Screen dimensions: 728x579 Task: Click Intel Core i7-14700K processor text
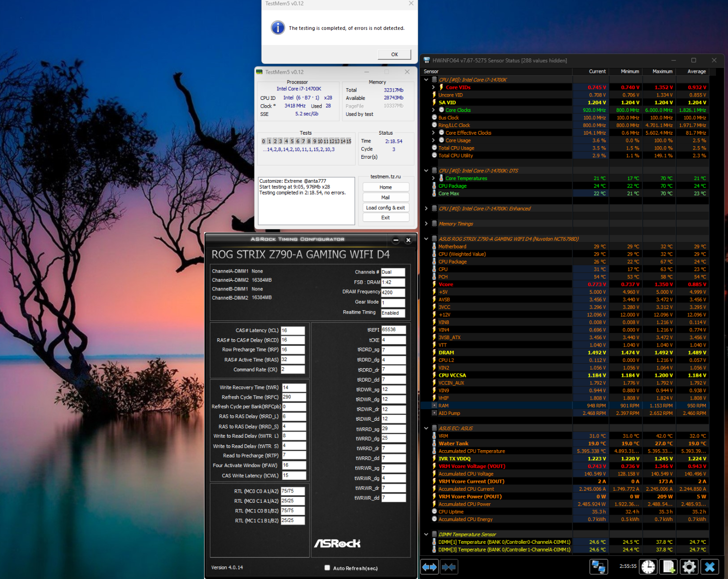(x=299, y=89)
